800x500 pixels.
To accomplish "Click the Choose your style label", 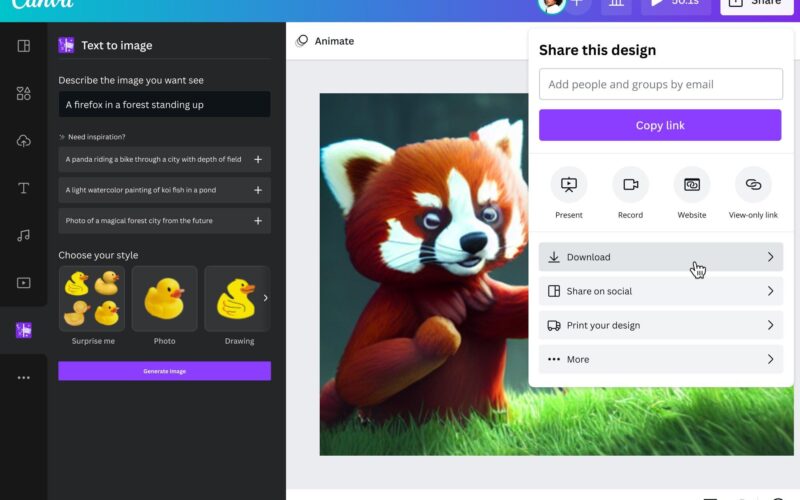I will (98, 255).
